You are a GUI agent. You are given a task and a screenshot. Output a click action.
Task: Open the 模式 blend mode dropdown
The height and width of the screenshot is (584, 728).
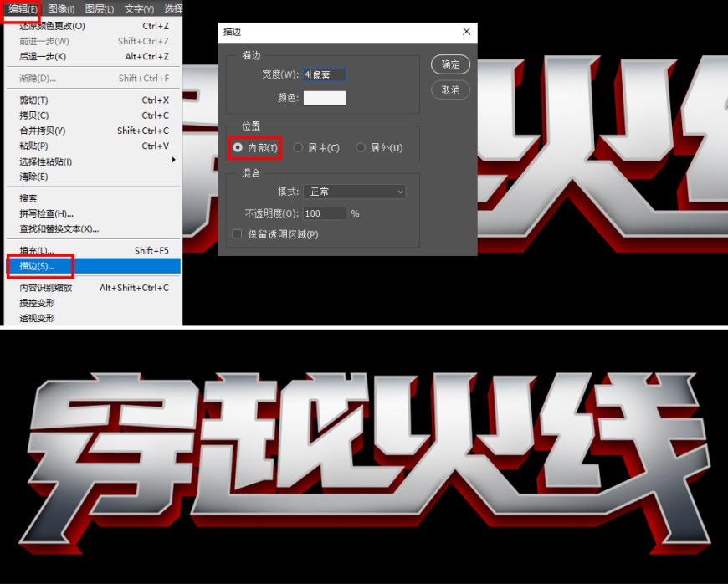355,192
